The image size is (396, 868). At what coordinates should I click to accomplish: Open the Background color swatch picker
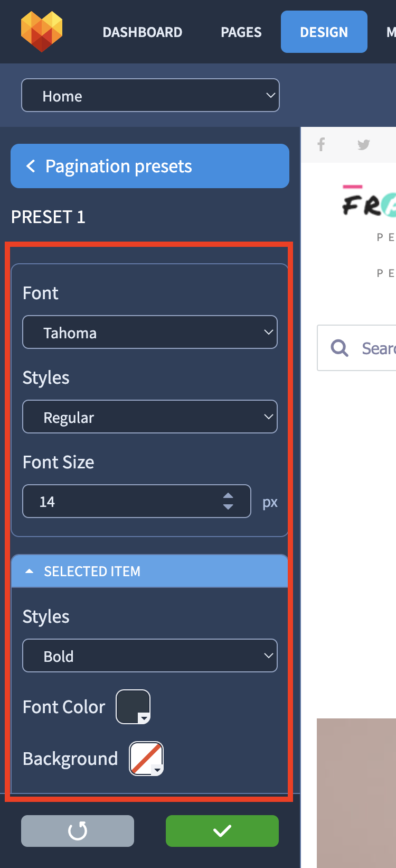146,759
